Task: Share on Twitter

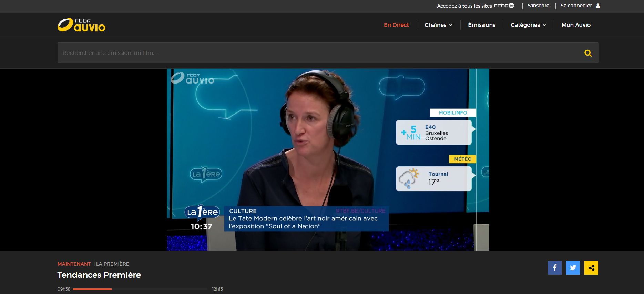Action: (x=573, y=268)
